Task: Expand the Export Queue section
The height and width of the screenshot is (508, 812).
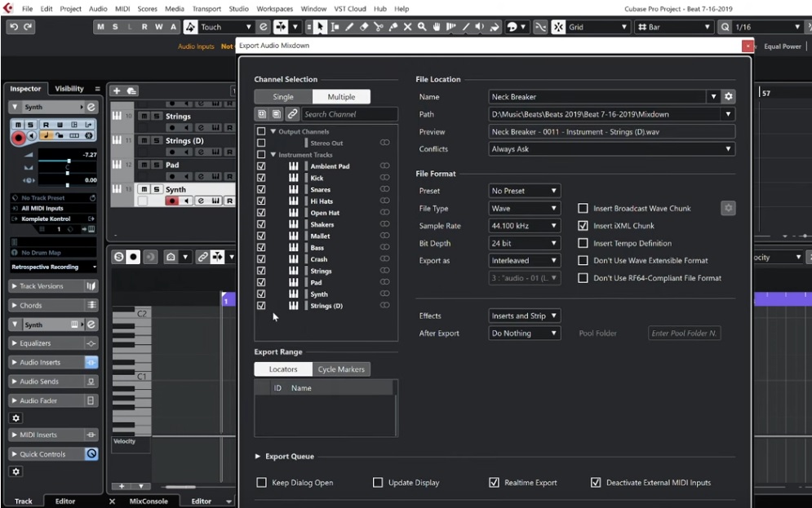Action: (259, 457)
